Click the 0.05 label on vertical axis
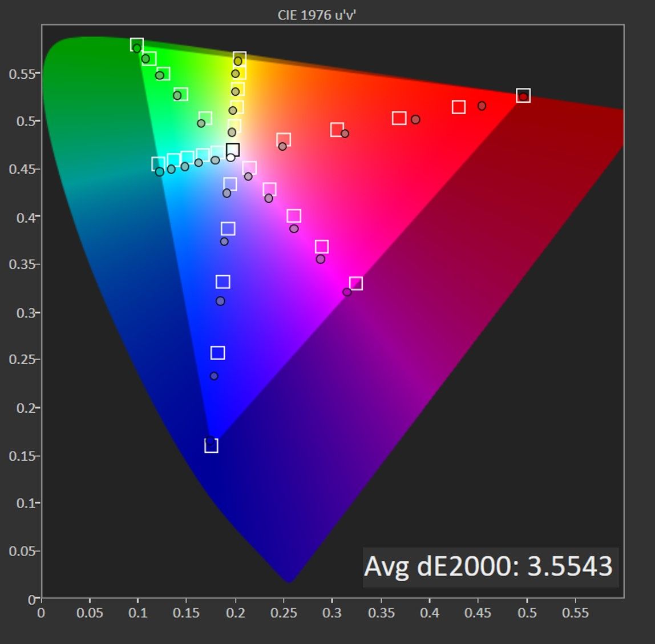 click(x=22, y=551)
